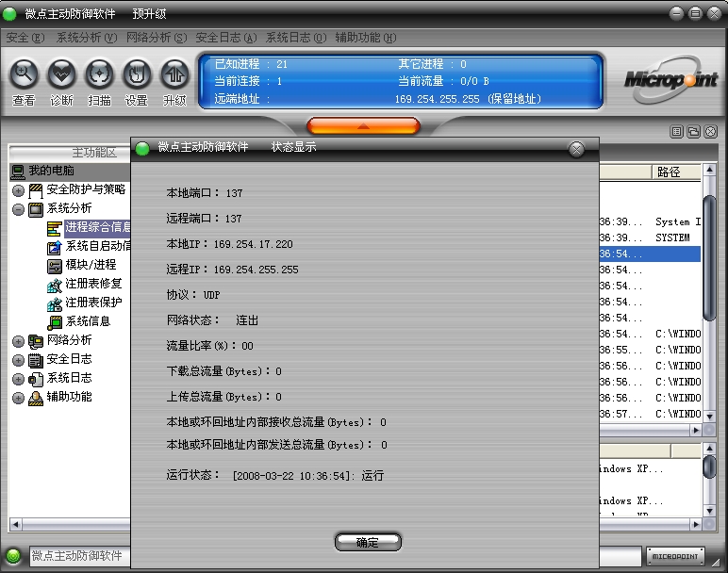Expand the 安全日志 tree node
The width and height of the screenshot is (728, 573).
18,361
